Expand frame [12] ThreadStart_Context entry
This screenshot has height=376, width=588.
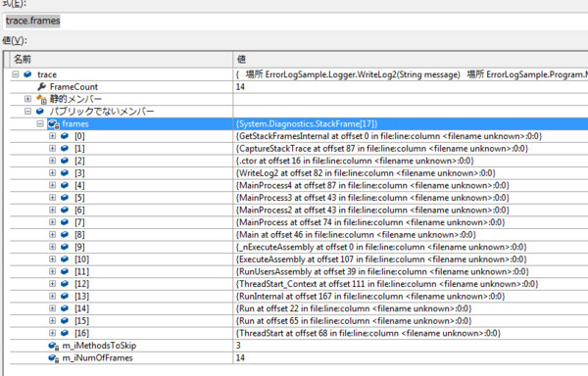pos(53,284)
